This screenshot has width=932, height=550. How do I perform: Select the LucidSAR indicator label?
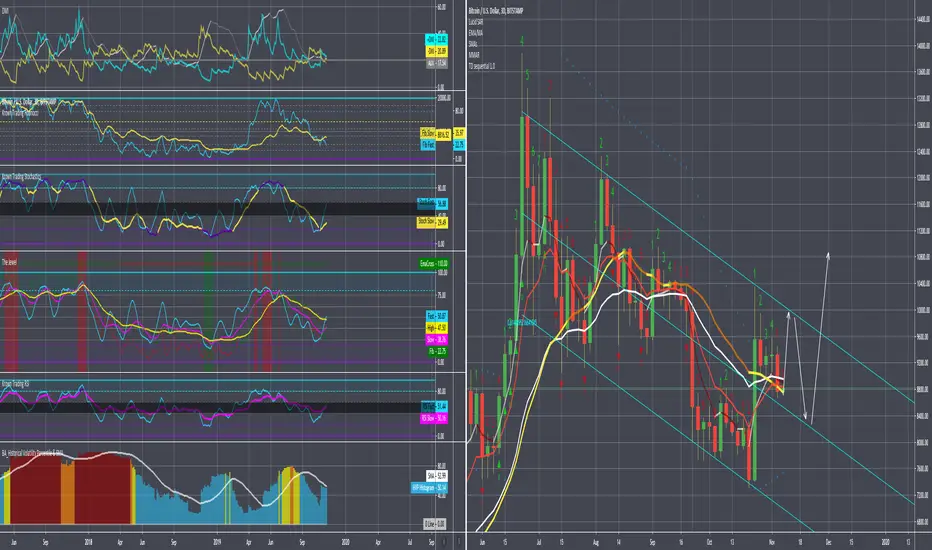click(476, 22)
